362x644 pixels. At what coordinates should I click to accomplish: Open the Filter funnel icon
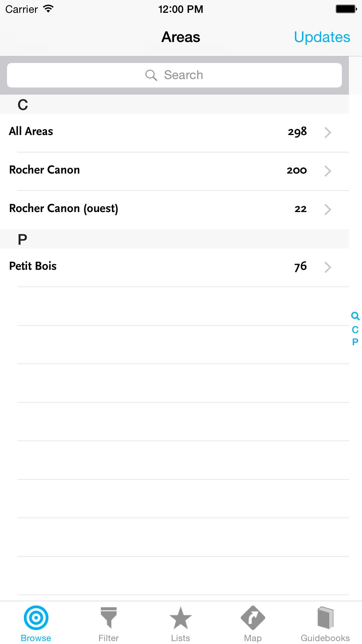108,617
